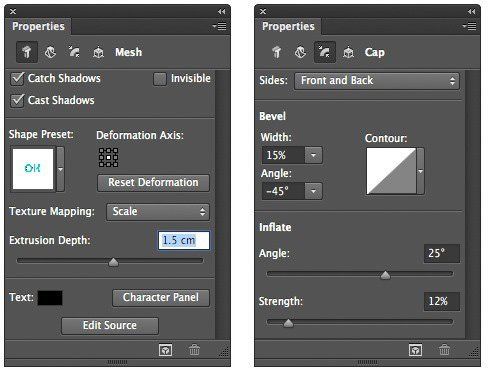Click render icon at bottom of Cap panel

click(415, 350)
